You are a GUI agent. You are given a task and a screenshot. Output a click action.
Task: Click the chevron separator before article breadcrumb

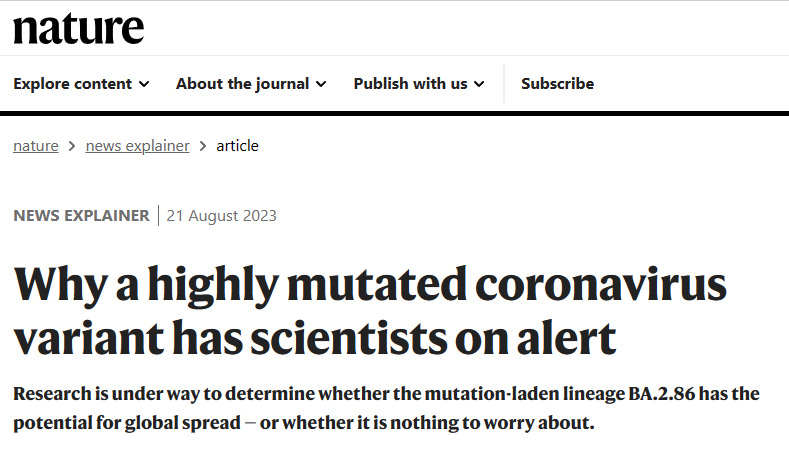coord(203,146)
